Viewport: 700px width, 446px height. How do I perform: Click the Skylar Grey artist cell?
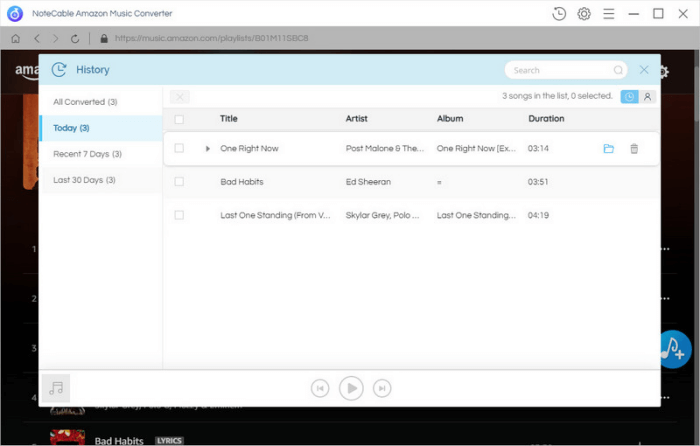pos(383,215)
